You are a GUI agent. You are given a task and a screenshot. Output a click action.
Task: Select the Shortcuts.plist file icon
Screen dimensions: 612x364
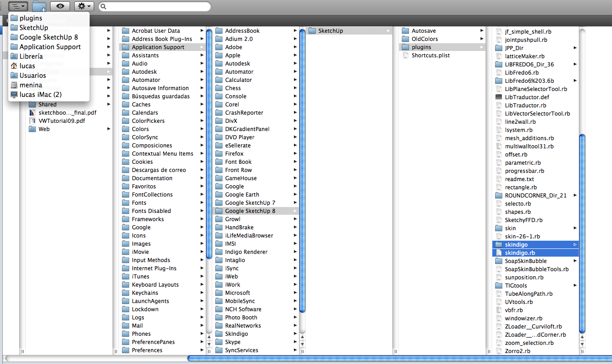(x=405, y=56)
